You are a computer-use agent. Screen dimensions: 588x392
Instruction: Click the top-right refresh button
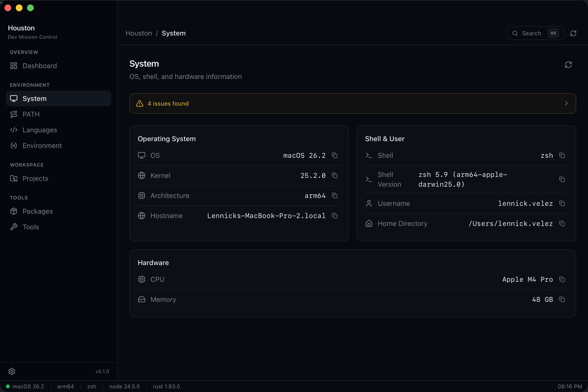click(574, 33)
